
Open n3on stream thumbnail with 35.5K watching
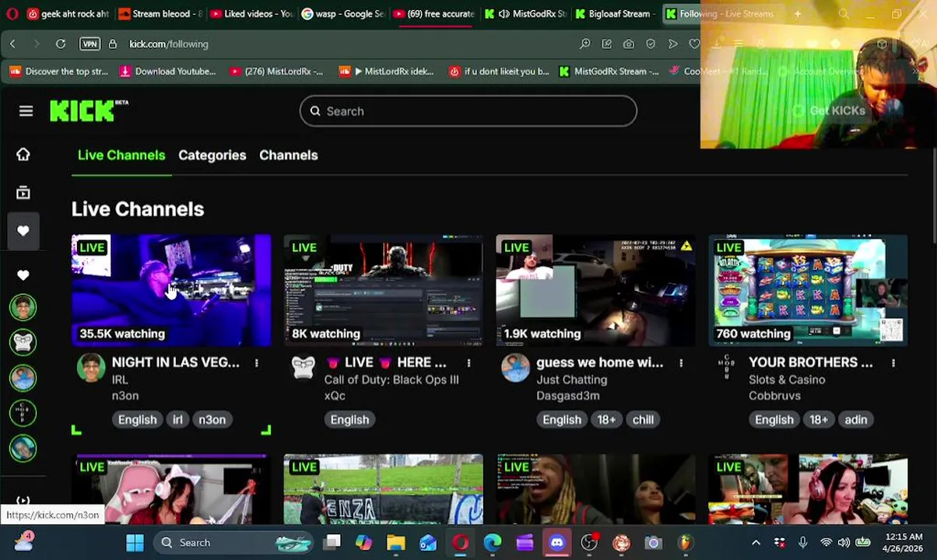171,290
